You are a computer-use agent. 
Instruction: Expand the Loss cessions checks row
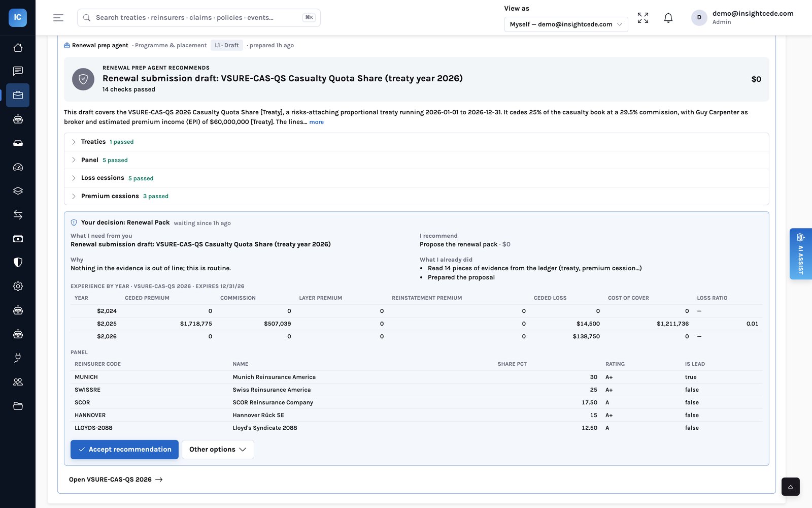click(416, 178)
